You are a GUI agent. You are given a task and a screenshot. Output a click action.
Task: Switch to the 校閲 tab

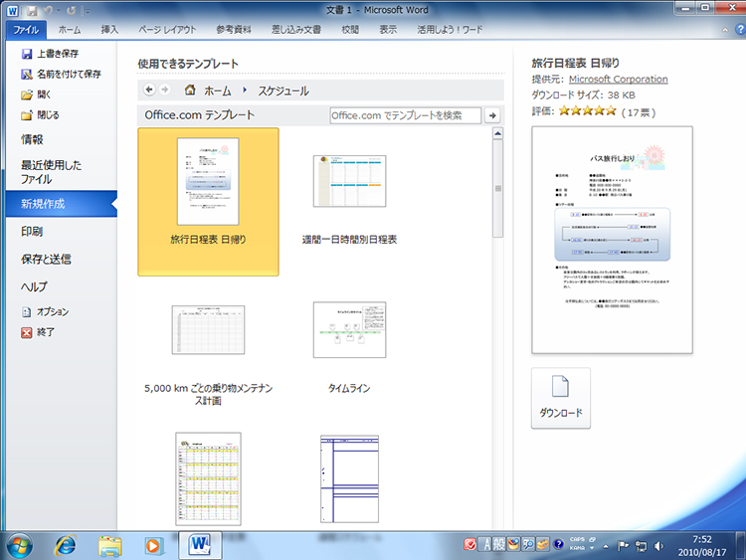pos(350,30)
